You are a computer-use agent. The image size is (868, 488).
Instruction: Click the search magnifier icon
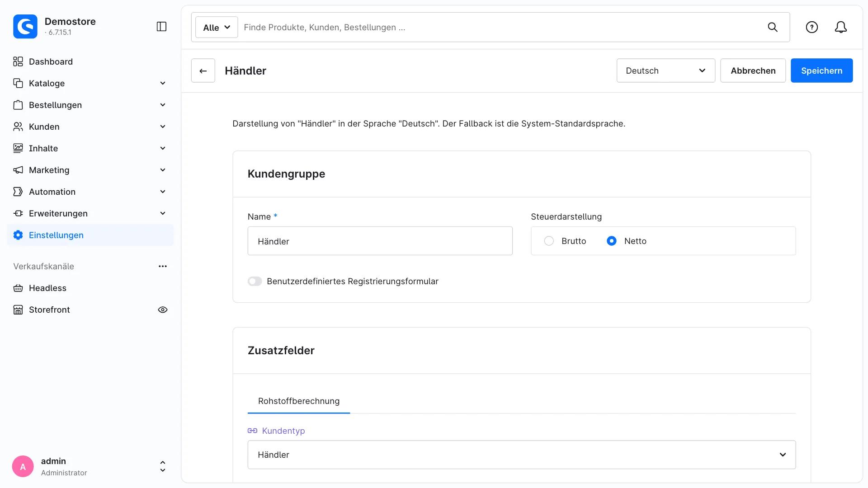coord(773,27)
